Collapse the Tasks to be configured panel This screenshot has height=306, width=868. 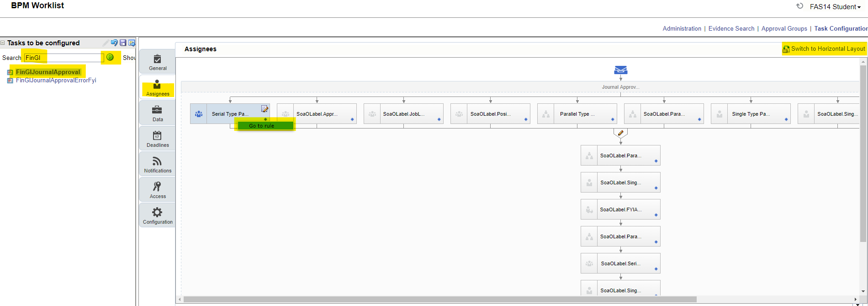[x=3, y=43]
